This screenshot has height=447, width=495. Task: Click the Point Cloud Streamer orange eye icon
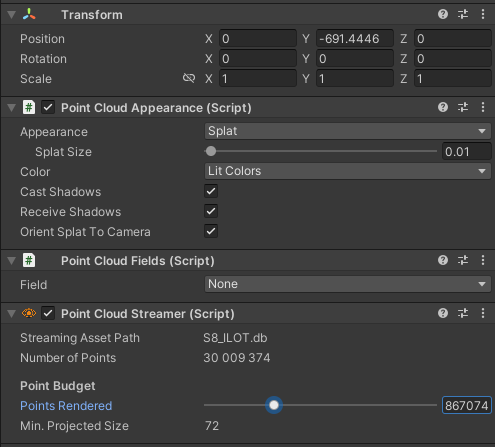click(29, 313)
